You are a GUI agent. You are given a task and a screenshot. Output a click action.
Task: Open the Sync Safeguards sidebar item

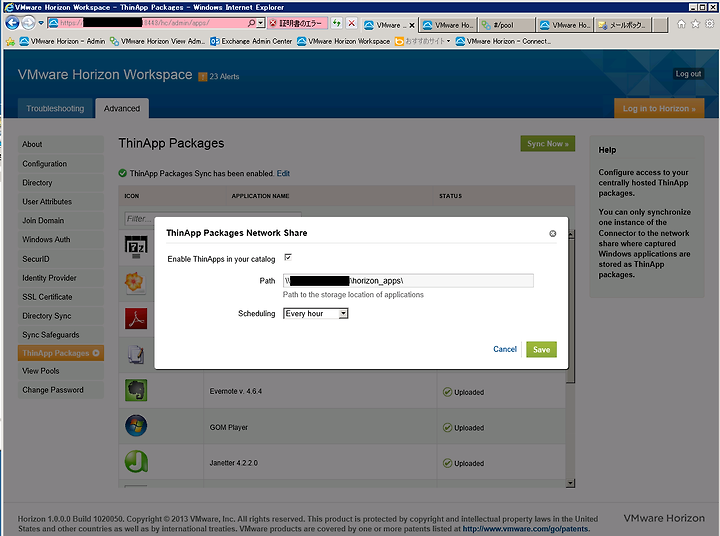pyautogui.click(x=61, y=335)
